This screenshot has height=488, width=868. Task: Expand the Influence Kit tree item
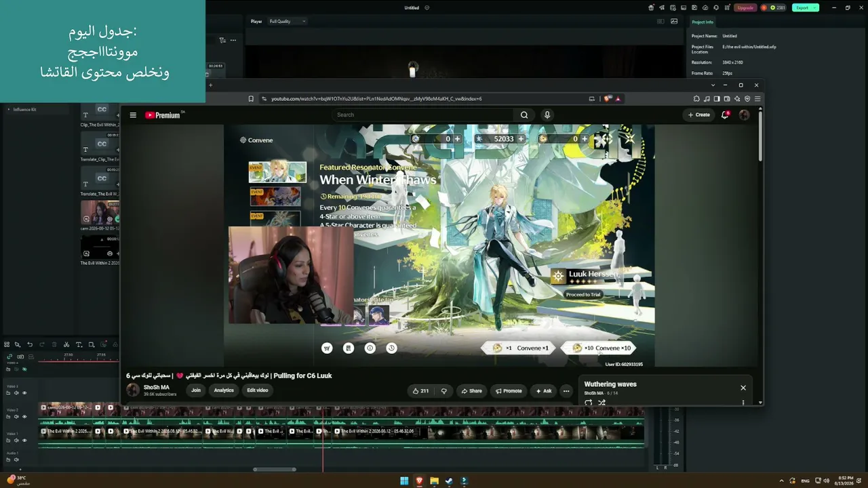tap(9, 109)
